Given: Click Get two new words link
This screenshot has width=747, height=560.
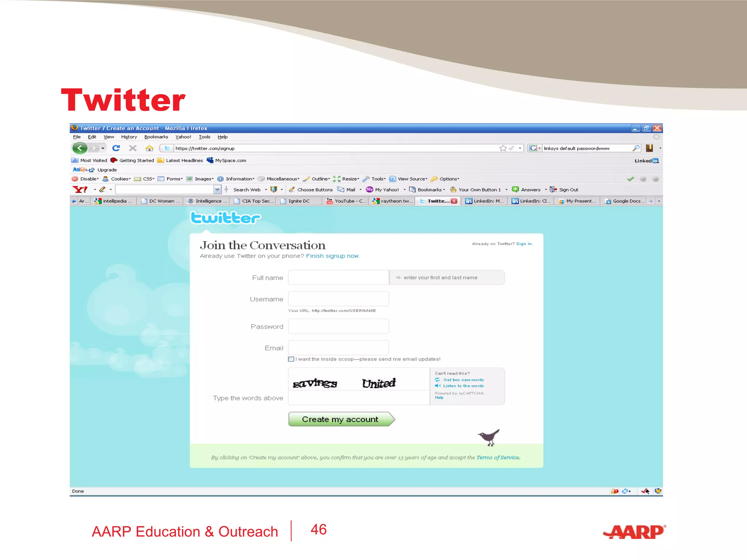Looking at the screenshot, I should 463,380.
